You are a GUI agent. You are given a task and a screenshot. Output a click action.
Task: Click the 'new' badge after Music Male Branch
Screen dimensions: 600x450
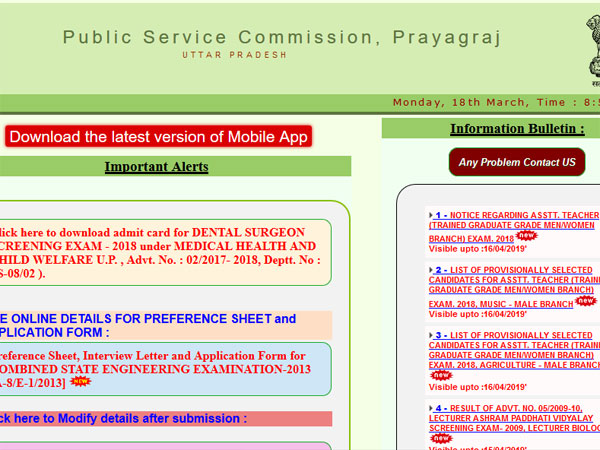tap(585, 300)
